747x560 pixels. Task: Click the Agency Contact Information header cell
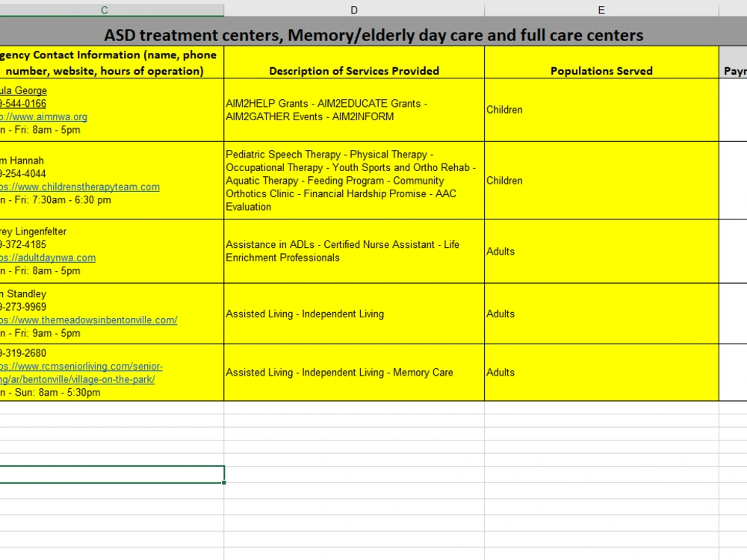click(x=111, y=63)
